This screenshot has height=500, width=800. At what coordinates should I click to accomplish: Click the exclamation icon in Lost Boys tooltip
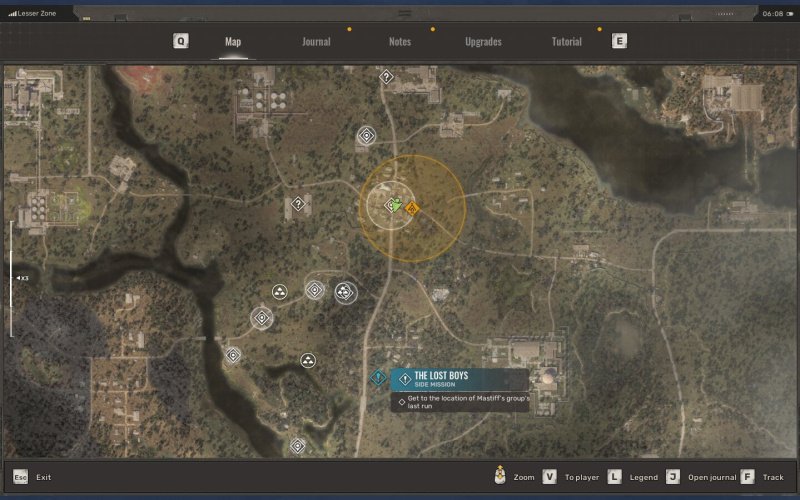pos(405,379)
